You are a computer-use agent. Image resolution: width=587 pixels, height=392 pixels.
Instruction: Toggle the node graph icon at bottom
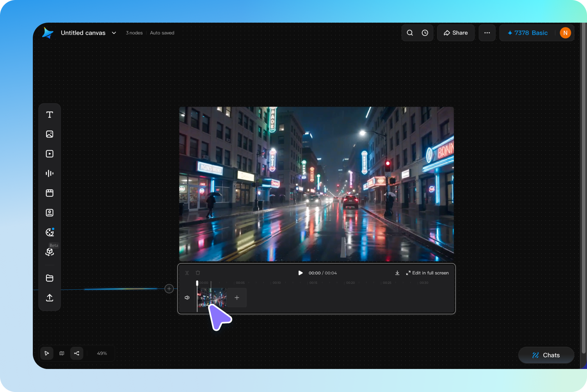[x=76, y=353]
